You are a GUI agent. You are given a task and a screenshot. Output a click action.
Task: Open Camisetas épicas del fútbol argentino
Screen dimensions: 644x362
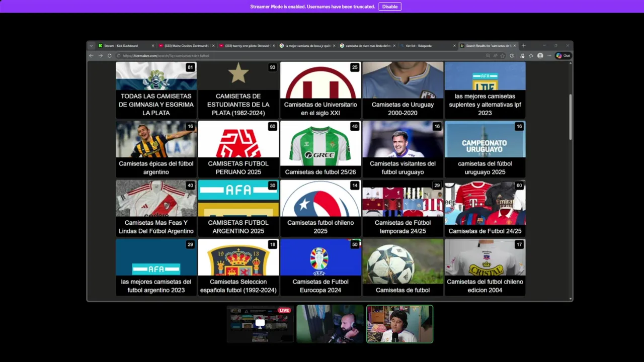[156, 149]
